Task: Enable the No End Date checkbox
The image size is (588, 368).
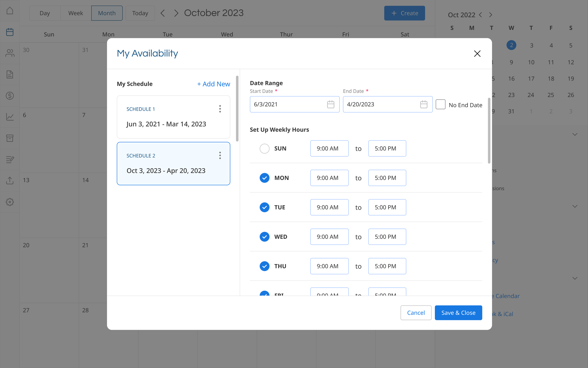Action: (x=441, y=104)
